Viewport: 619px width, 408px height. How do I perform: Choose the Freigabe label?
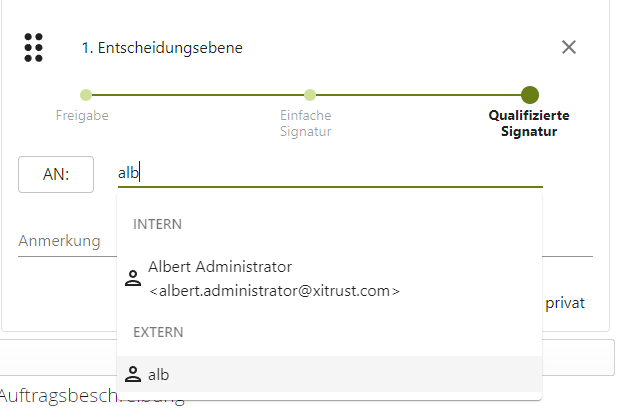click(82, 115)
